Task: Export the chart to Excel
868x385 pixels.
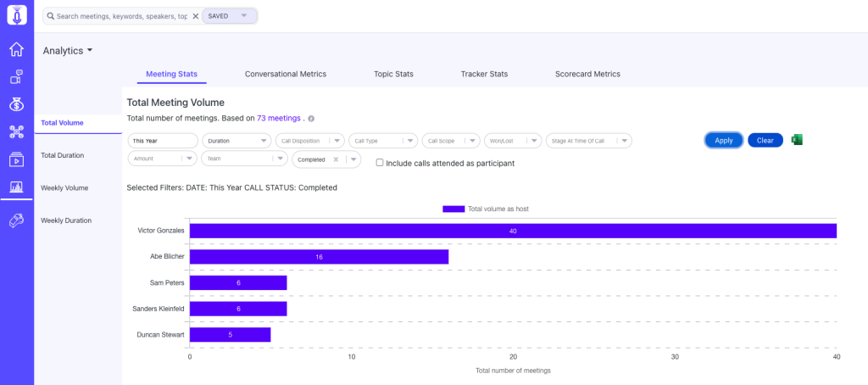Action: (797, 140)
